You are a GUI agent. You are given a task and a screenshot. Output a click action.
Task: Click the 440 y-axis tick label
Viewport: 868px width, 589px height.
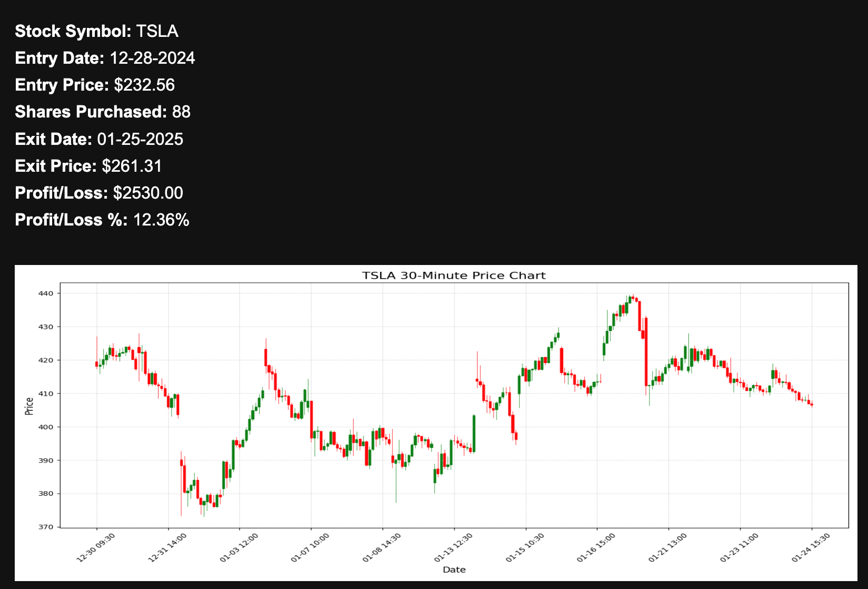pos(46,293)
